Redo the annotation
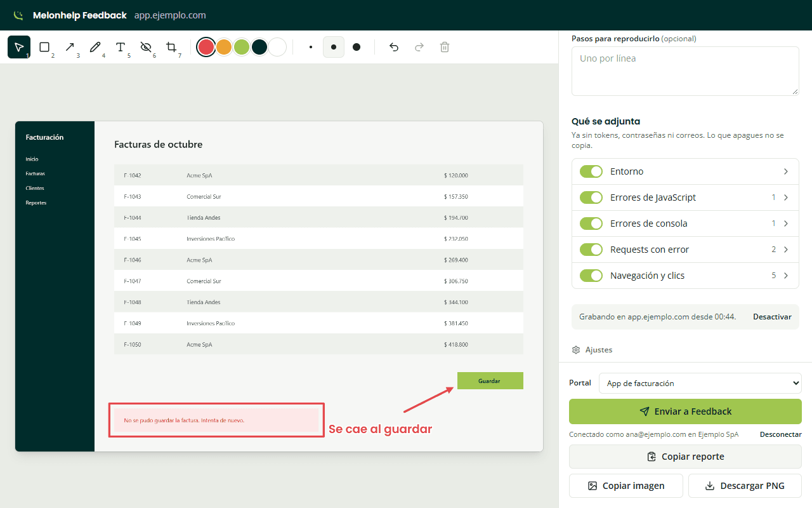 point(419,47)
